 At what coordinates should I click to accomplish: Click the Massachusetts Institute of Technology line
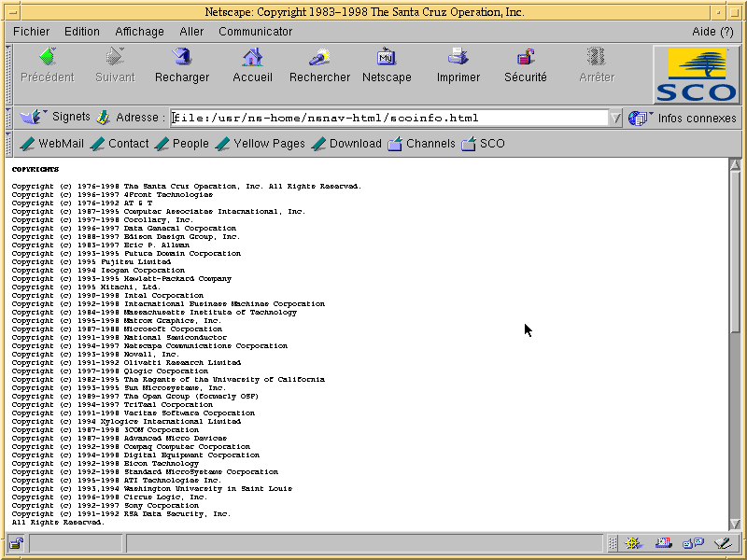click(154, 313)
